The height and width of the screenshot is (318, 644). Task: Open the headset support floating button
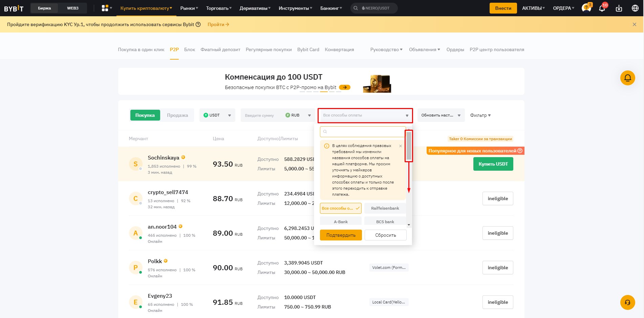[x=627, y=302]
